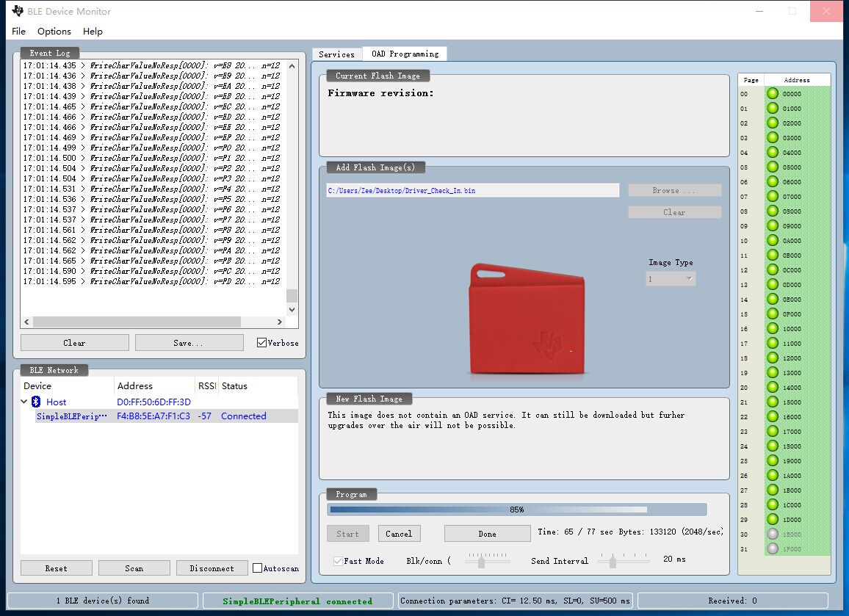Click the green LED for page 16
Image resolution: width=849 pixels, height=616 pixels.
coord(773,329)
